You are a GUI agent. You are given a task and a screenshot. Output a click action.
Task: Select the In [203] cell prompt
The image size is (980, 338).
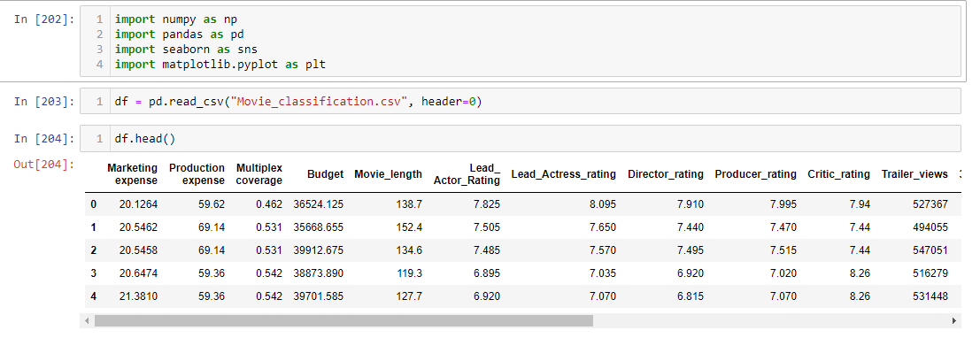tap(44, 101)
